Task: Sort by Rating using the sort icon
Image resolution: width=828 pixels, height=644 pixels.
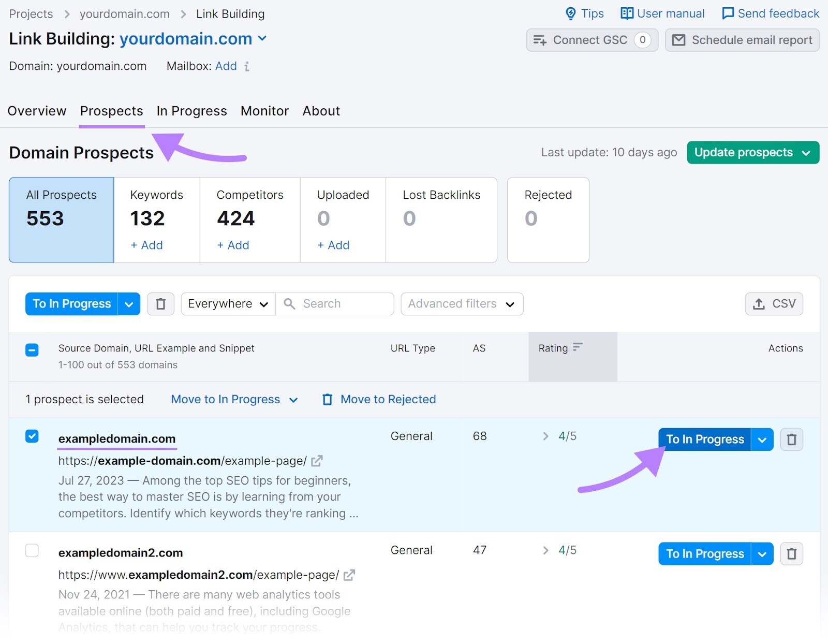Action: (579, 348)
